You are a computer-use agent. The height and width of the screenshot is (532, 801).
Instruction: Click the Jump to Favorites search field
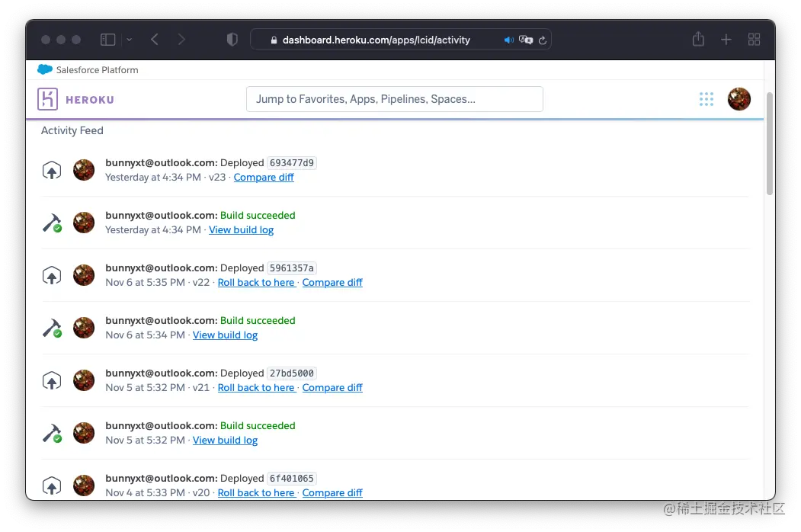tap(395, 99)
